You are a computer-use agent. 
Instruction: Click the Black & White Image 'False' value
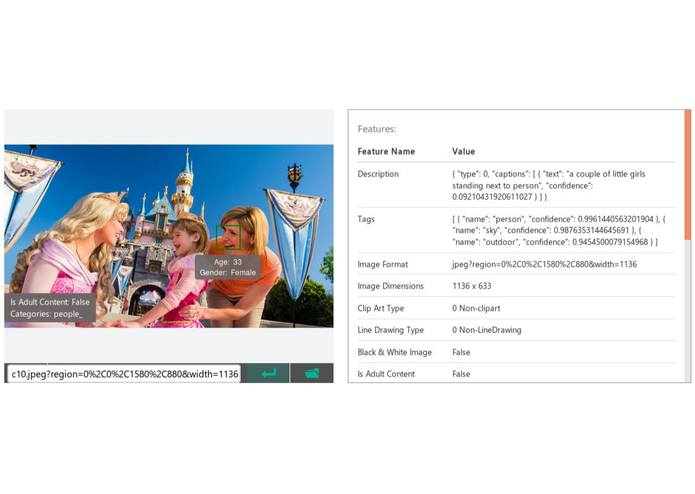coord(461,352)
